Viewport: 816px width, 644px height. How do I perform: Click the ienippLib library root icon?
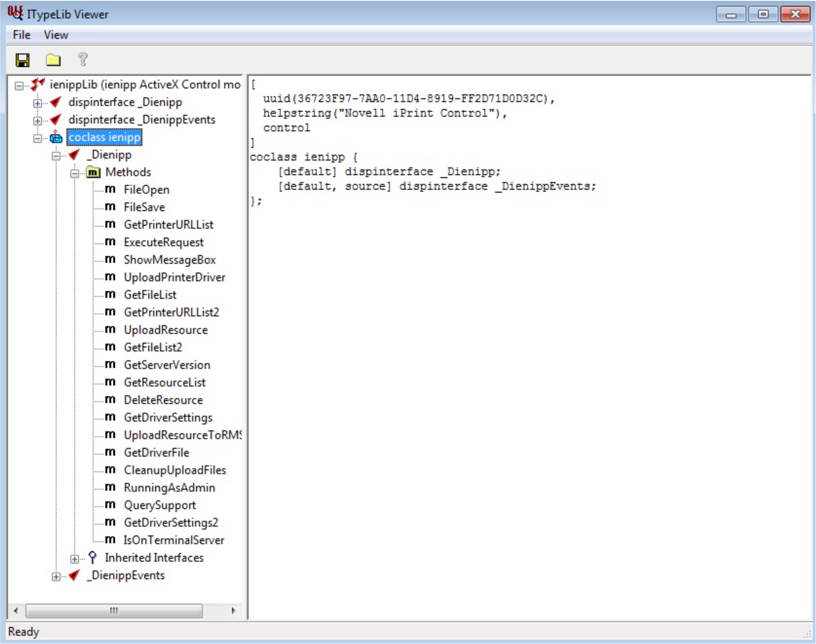pyautogui.click(x=38, y=84)
